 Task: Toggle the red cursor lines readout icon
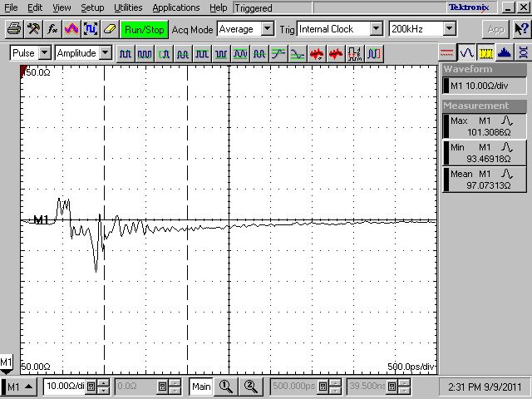click(x=448, y=53)
